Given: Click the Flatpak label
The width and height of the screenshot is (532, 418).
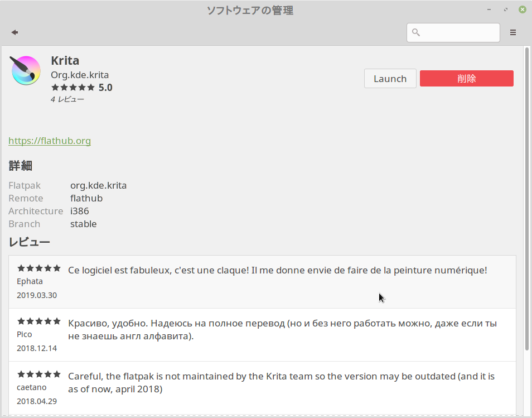Looking at the screenshot, I should (x=25, y=185).
